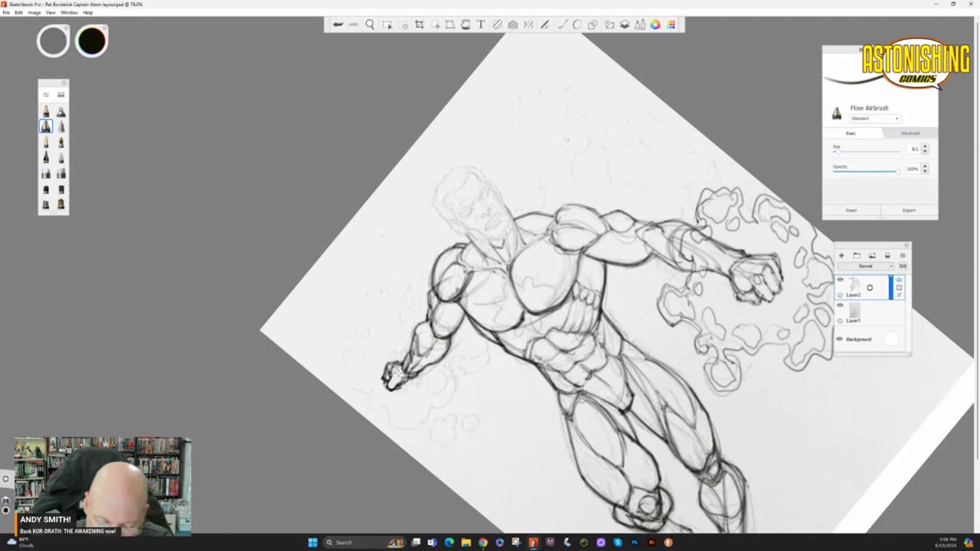Select the rectangular Selection tool
This screenshot has height=551, width=980.
click(x=387, y=24)
